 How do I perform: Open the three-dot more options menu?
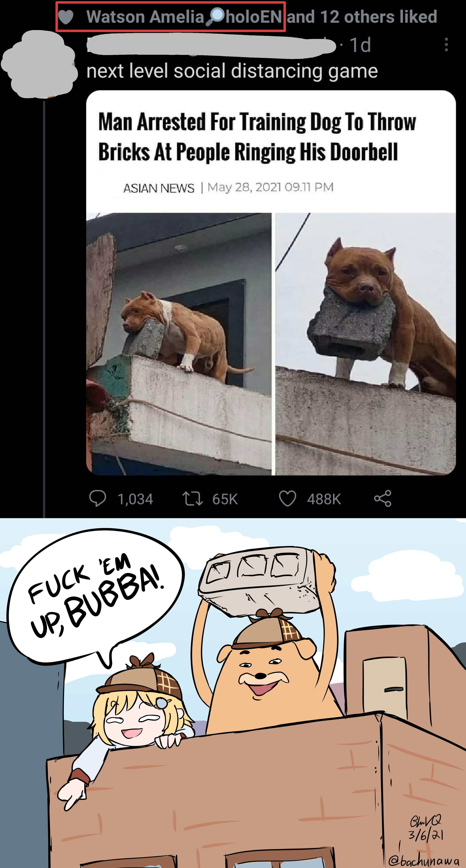click(x=446, y=44)
